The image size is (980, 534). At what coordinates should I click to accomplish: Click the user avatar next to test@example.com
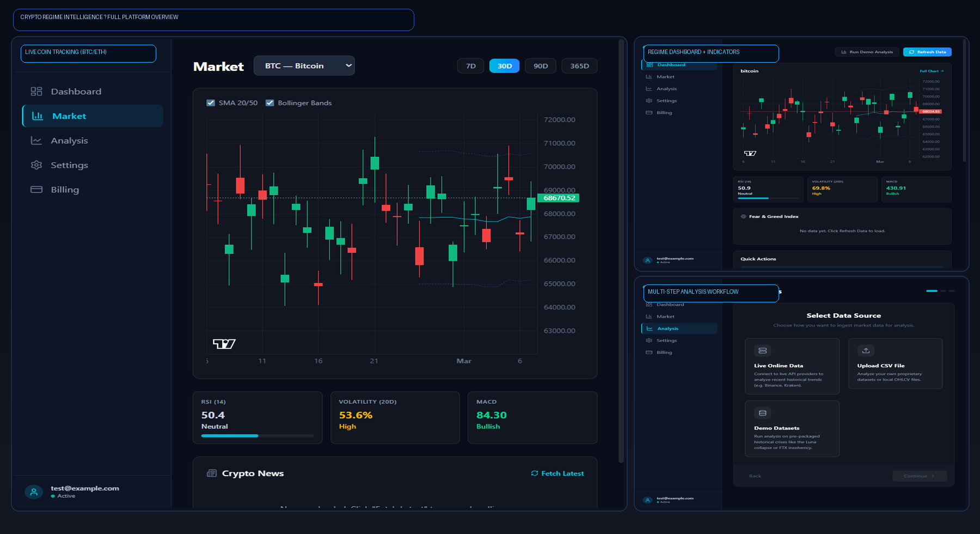pos(33,491)
